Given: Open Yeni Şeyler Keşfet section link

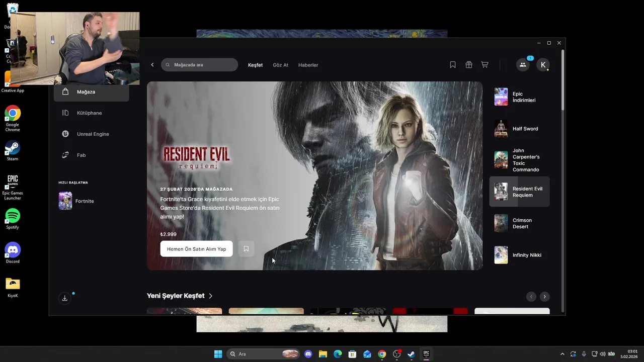Looking at the screenshot, I should tap(176, 296).
